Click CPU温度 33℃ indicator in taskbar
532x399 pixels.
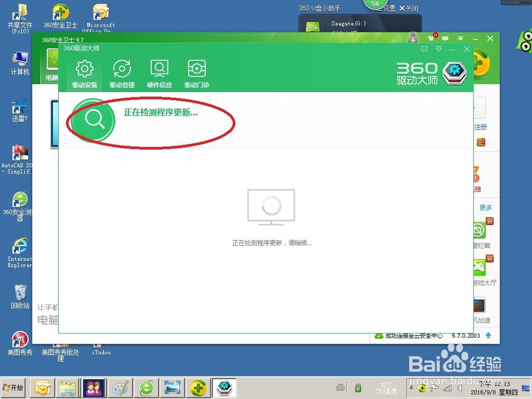[386, 388]
